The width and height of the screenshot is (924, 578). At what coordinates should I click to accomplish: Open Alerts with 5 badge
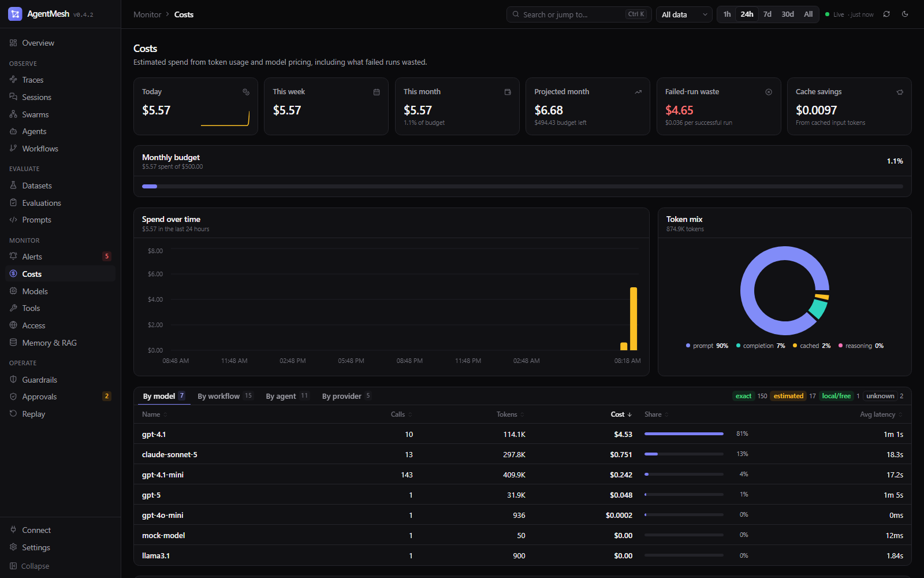click(60, 257)
